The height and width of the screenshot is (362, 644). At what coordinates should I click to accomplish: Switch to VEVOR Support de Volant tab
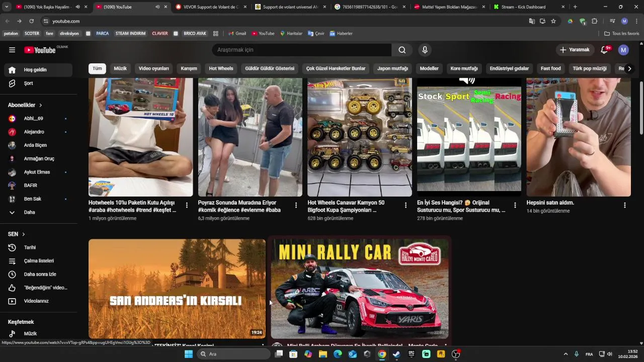(210, 7)
